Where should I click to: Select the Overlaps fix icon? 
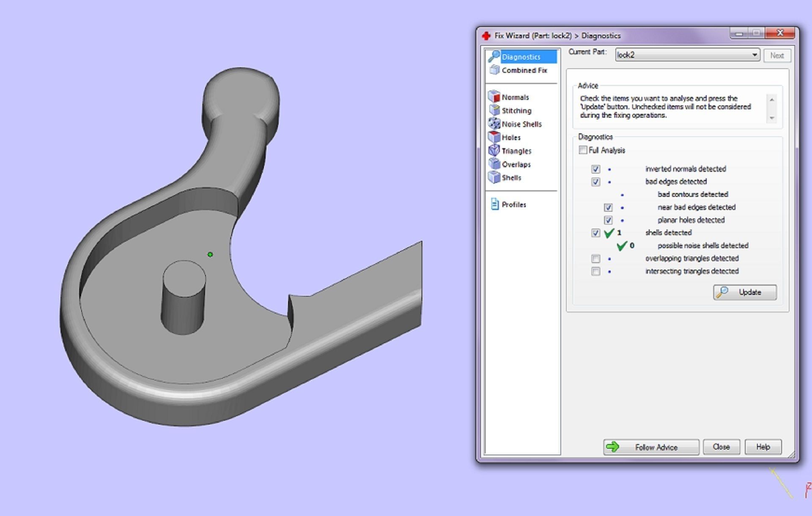tap(494, 164)
